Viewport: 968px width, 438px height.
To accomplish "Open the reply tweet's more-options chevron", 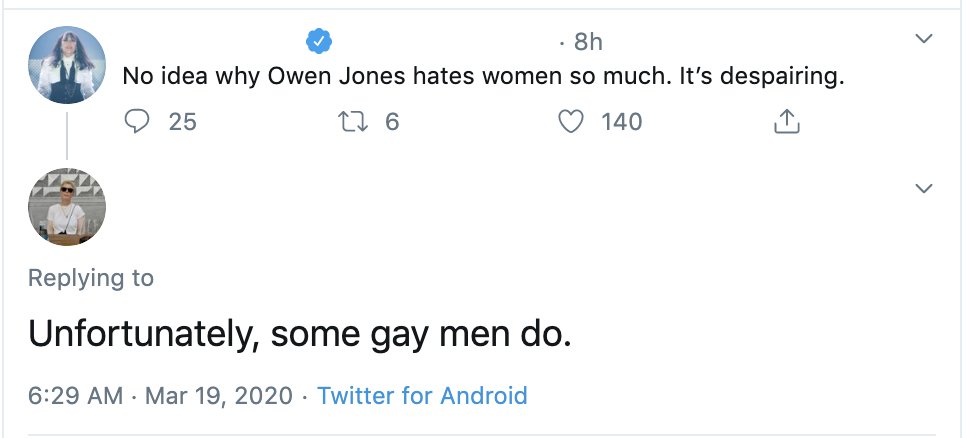I will pyautogui.click(x=924, y=188).
